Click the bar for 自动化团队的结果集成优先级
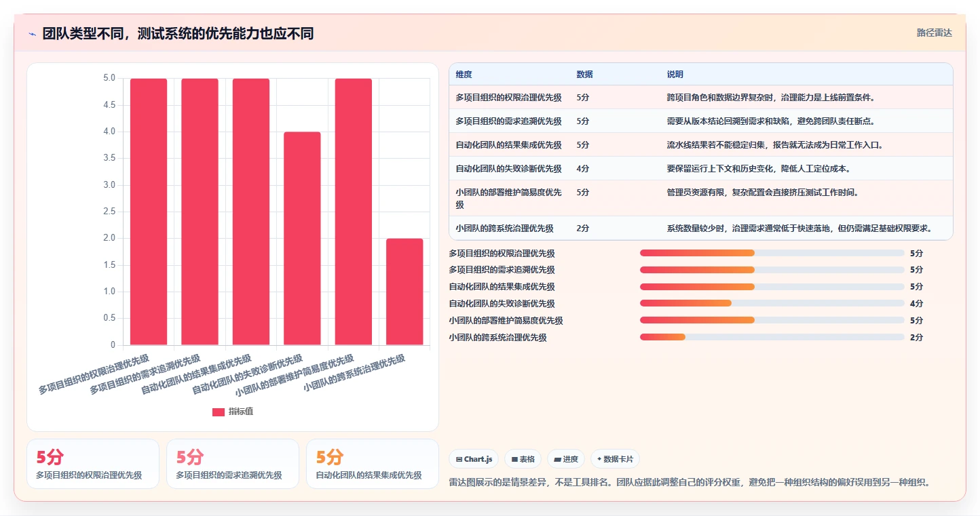This screenshot has width=980, height=516. click(251, 212)
